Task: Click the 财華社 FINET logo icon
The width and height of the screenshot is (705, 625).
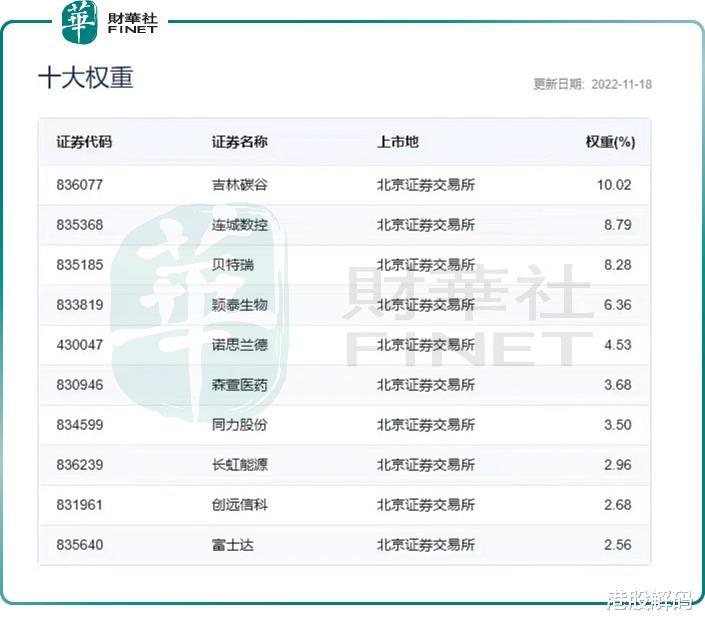Action: pos(80,22)
